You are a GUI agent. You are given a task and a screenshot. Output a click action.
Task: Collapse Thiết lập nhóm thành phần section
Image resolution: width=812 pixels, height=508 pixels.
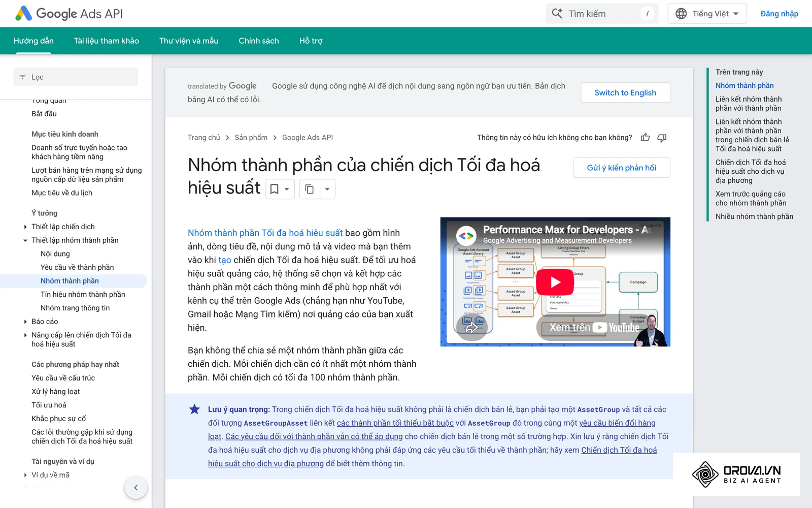[x=25, y=240]
